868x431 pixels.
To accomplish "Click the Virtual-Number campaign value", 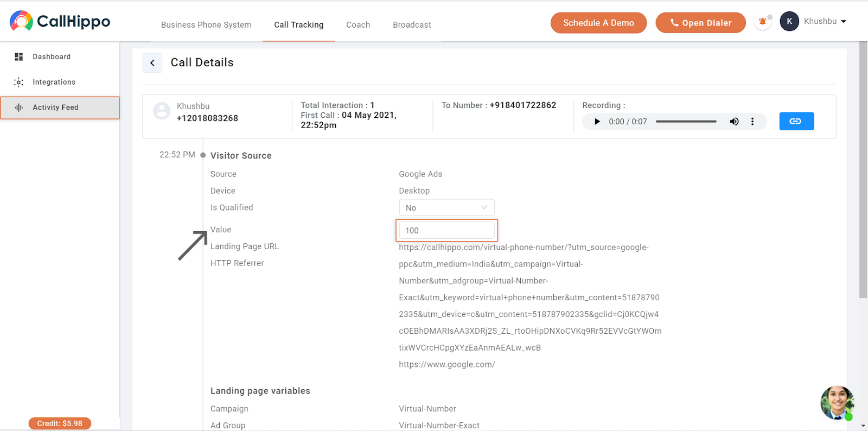I will click(427, 409).
